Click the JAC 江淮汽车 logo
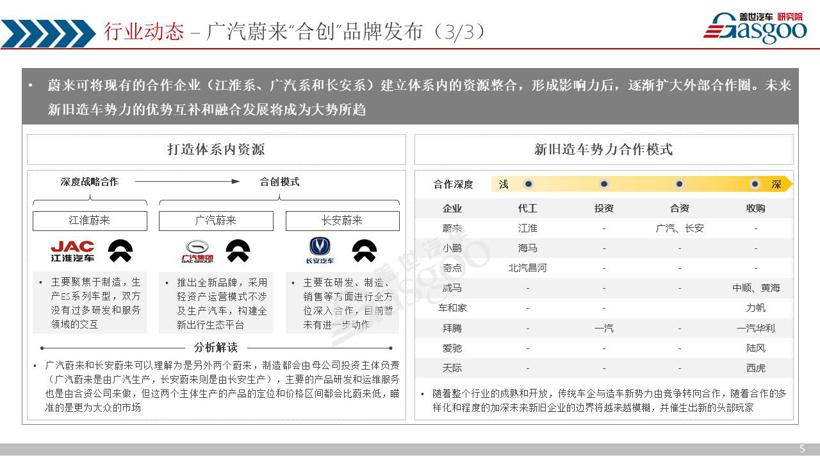Screen dimensions: 820x461 click(x=72, y=251)
